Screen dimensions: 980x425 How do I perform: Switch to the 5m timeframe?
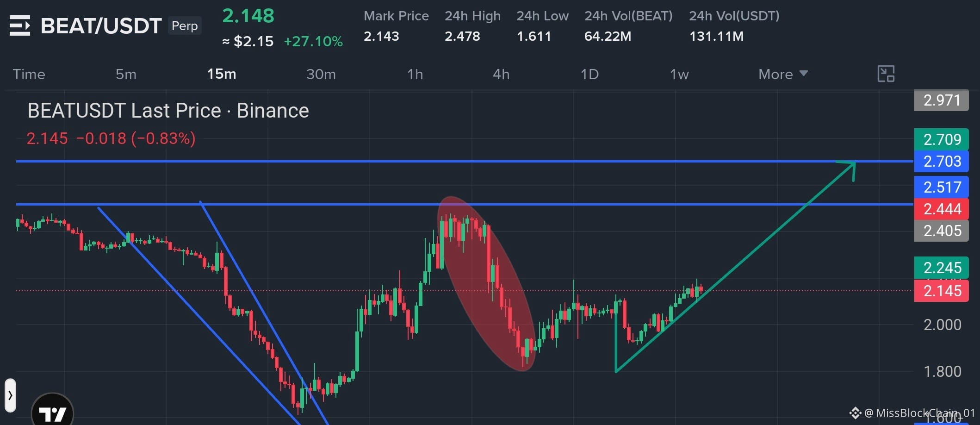pyautogui.click(x=126, y=74)
